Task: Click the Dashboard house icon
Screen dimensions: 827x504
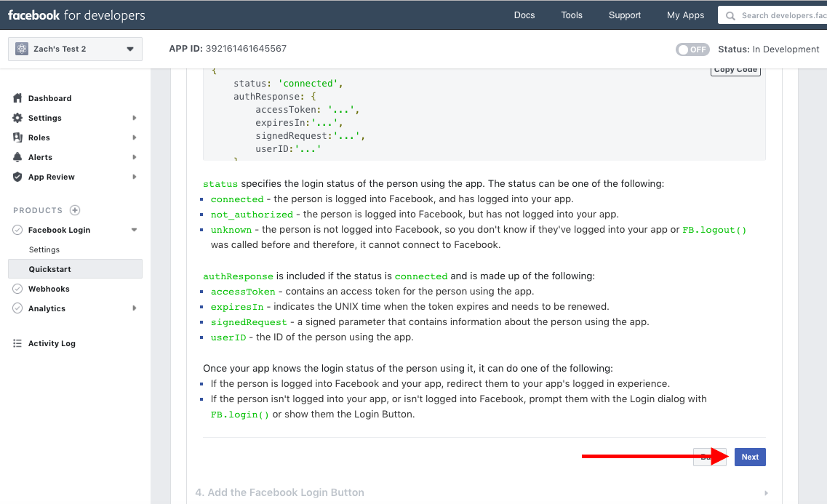Action: click(x=17, y=98)
